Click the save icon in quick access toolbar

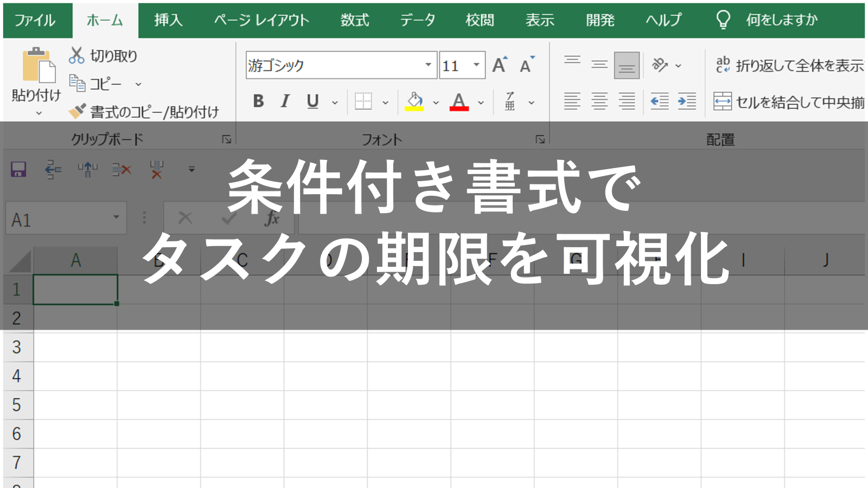pyautogui.click(x=18, y=170)
